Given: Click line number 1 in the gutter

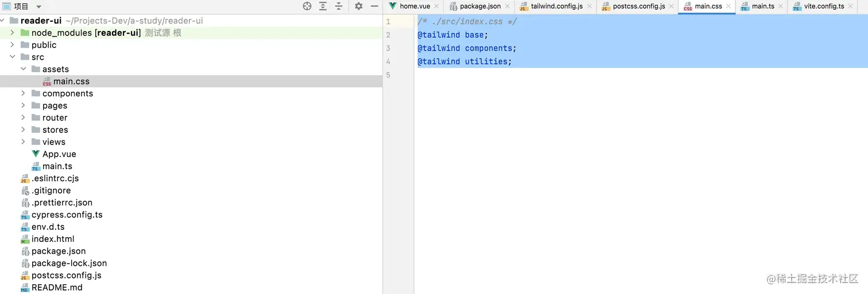Looking at the screenshot, I should (x=389, y=22).
